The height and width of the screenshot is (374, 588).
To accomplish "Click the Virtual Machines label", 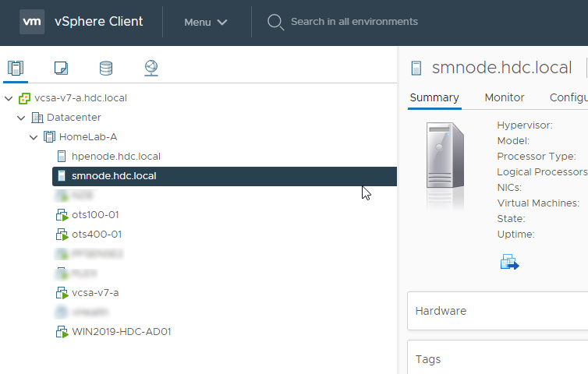I will click(538, 203).
